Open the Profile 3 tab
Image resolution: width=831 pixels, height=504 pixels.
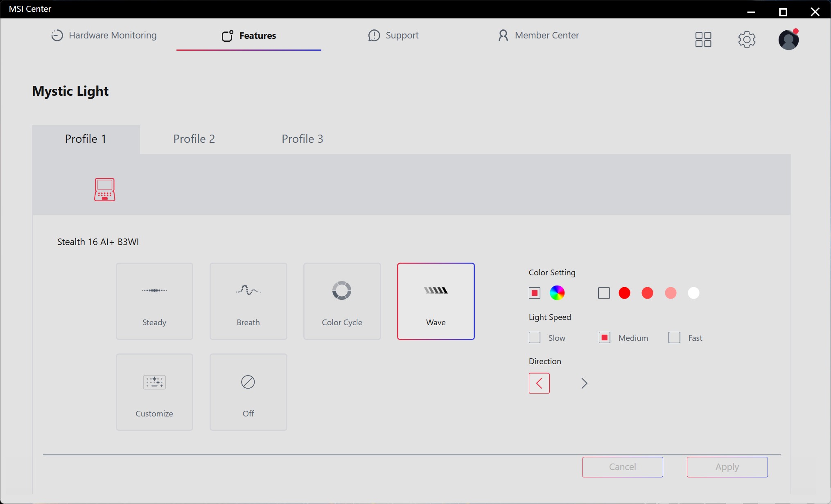(x=303, y=139)
